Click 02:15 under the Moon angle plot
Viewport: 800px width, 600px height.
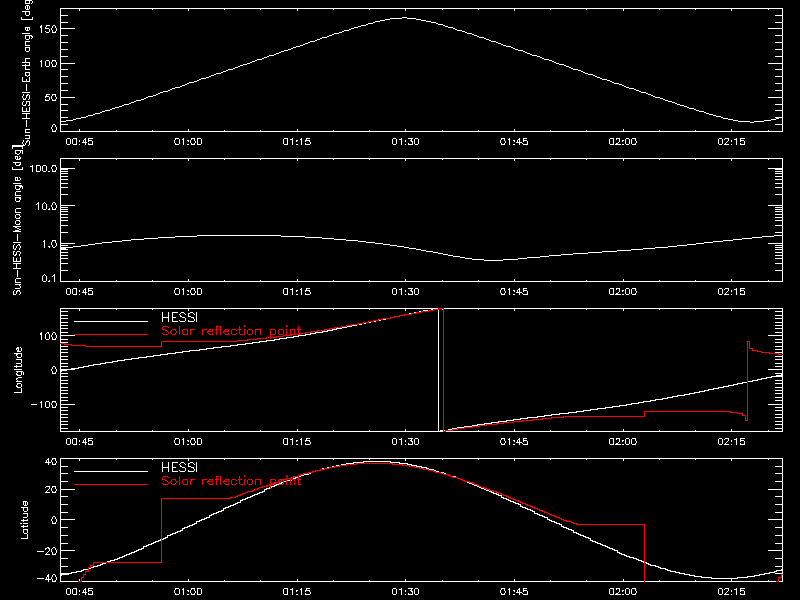tap(732, 292)
